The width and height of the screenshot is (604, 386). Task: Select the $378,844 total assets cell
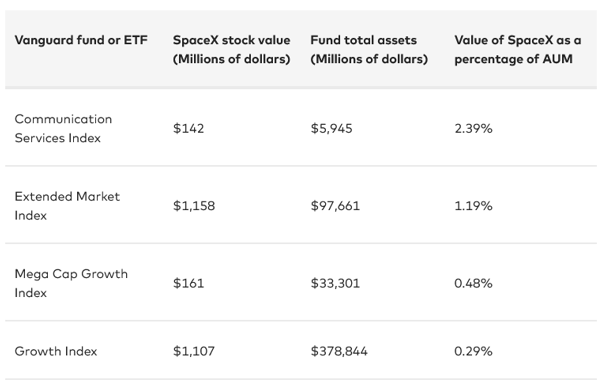(339, 351)
